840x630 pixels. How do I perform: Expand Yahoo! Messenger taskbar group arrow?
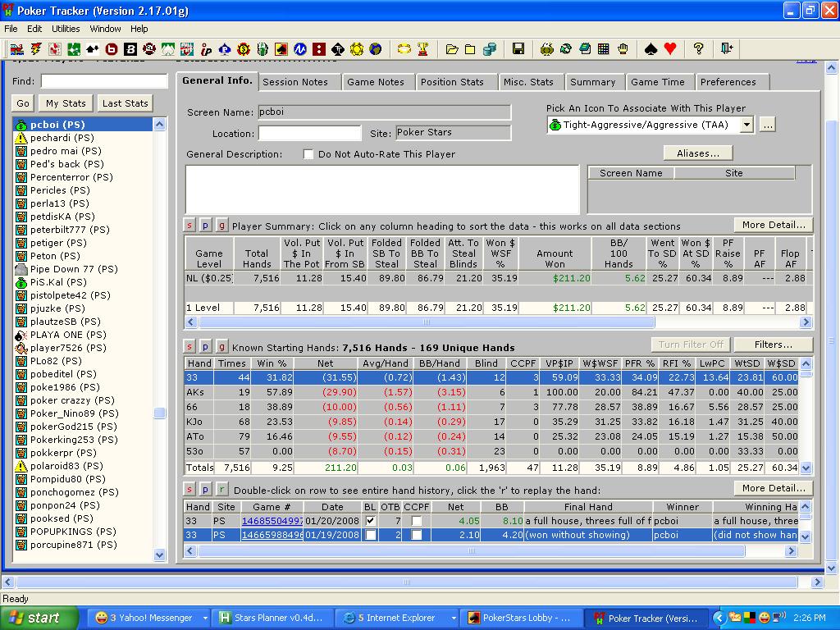coord(204,618)
